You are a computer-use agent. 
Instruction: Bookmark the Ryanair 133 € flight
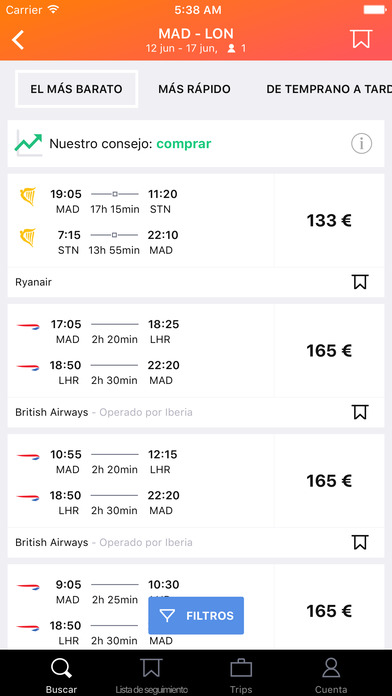(x=360, y=282)
